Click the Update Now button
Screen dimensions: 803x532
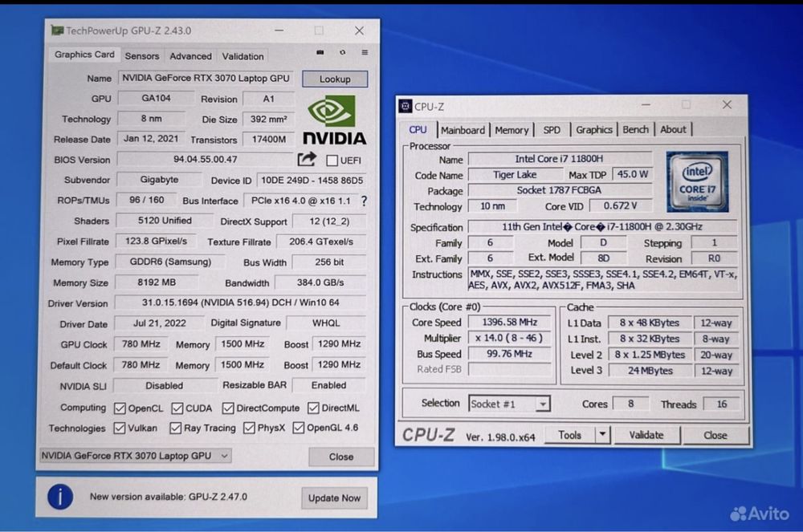[334, 497]
